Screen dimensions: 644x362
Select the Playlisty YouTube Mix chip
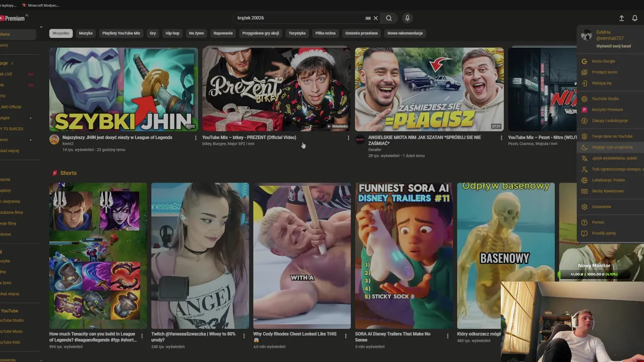(121, 33)
